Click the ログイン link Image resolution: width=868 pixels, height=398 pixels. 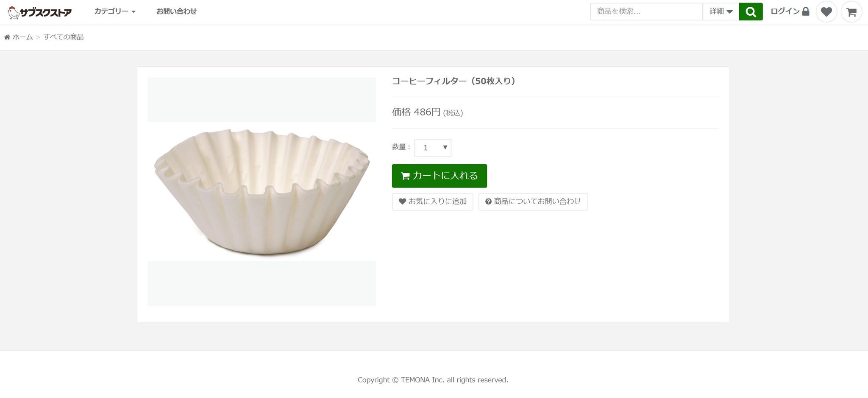pos(785,11)
